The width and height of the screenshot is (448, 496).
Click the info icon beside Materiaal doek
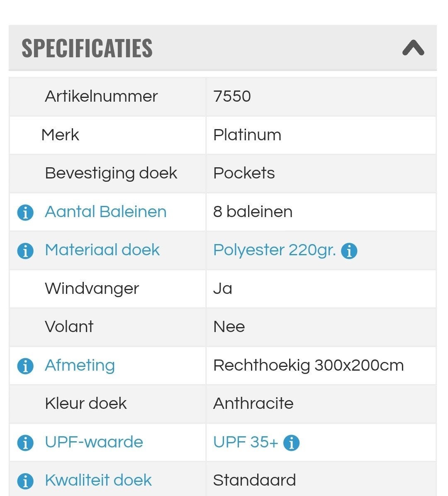25,251
